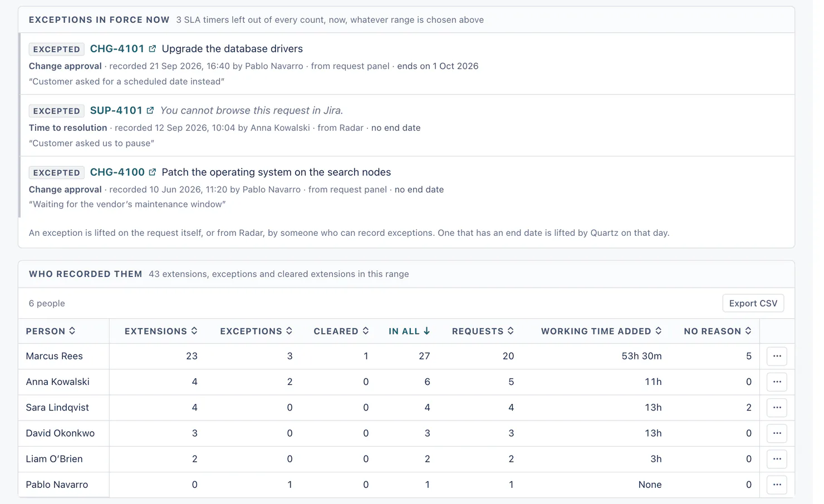Open external link icon beside CHG-4101
The height and width of the screenshot is (504, 824).
tap(152, 49)
